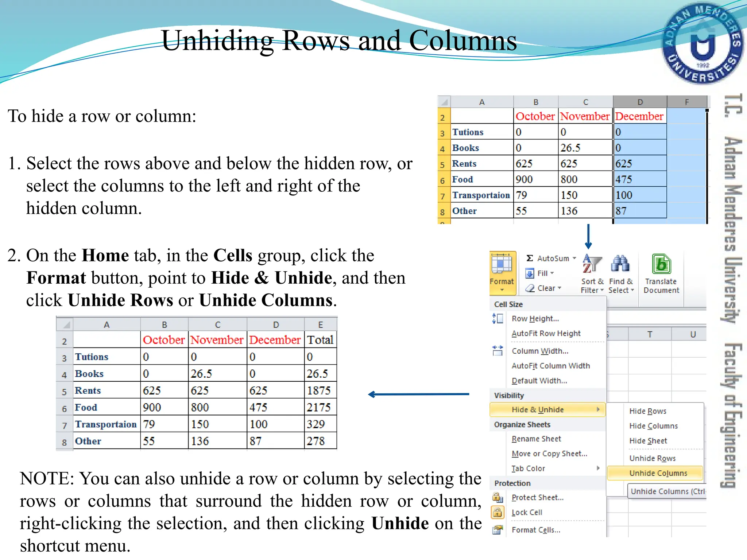747x560 pixels.
Task: Open the Sort & Filter dropdown arrow
Action: (x=602, y=290)
